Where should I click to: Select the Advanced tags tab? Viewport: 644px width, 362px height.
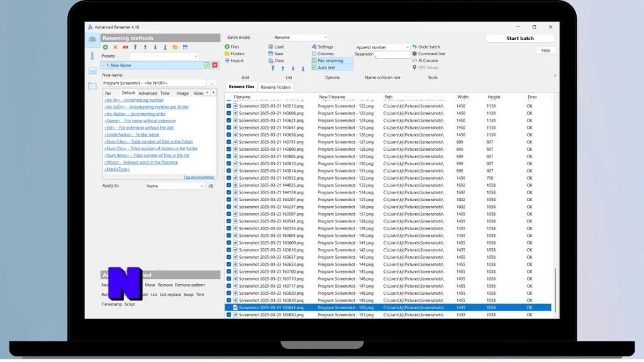pos(148,94)
